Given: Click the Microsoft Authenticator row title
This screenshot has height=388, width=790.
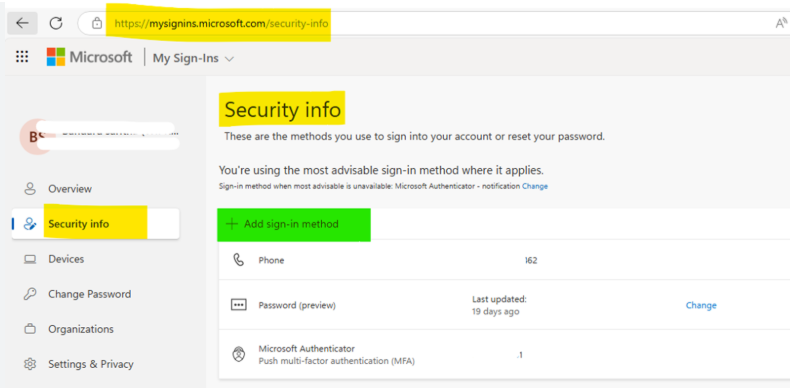Looking at the screenshot, I should click(306, 349).
